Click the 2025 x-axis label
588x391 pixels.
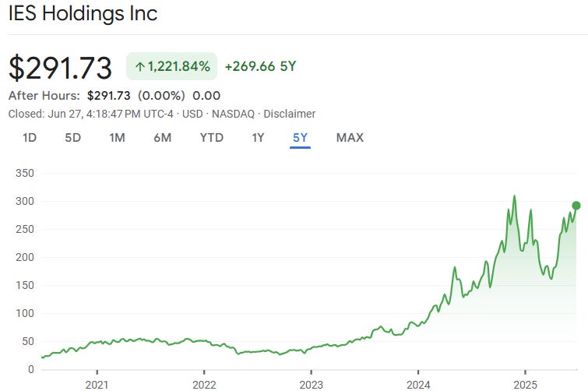[x=526, y=385]
